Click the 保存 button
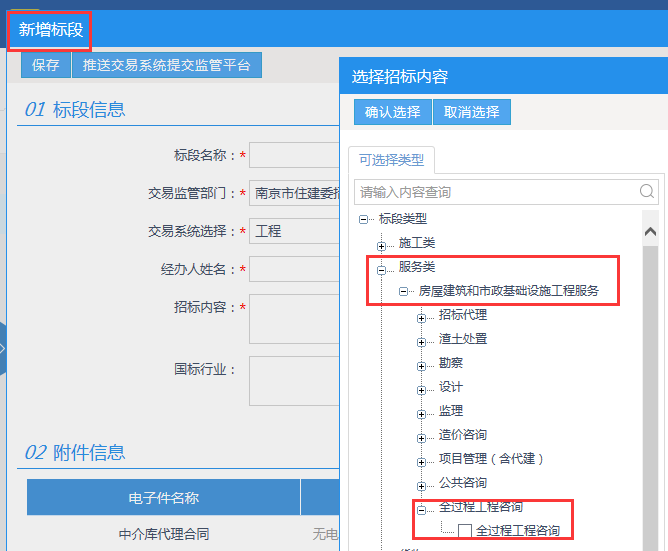The width and height of the screenshot is (668, 551). point(46,65)
